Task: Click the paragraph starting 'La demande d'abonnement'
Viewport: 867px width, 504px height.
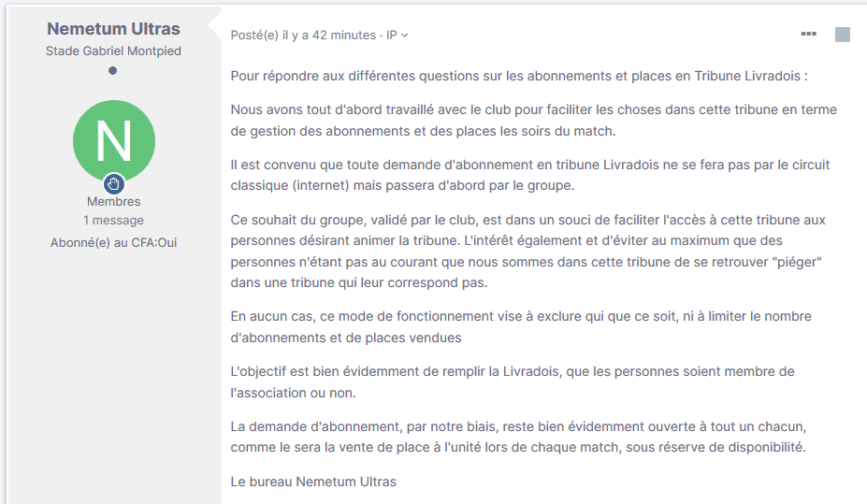Action: pyautogui.click(x=519, y=437)
